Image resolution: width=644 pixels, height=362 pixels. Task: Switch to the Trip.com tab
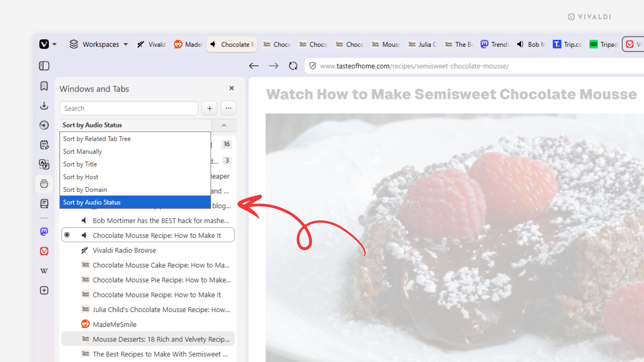[568, 44]
